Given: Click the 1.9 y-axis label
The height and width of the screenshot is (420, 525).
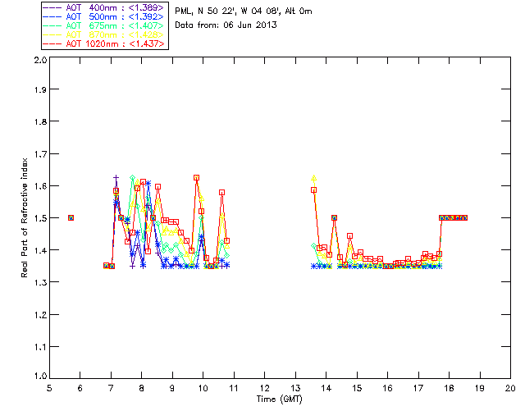Looking at the screenshot, I should click(x=40, y=89).
